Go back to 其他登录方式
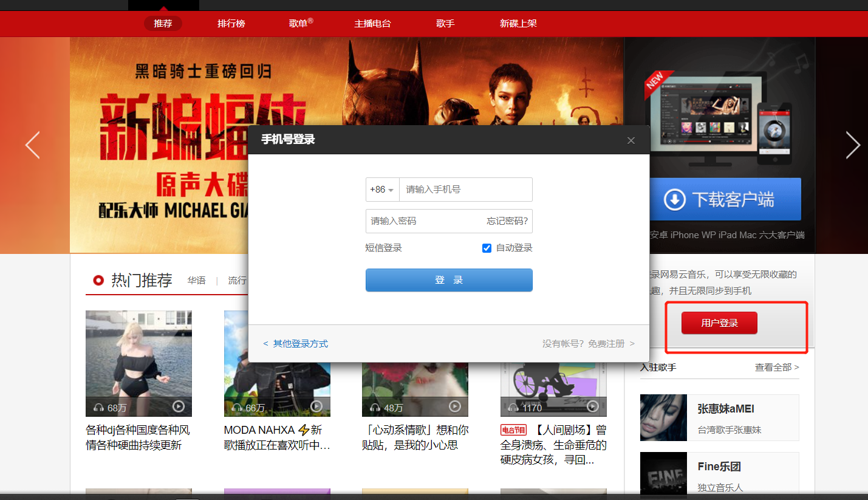This screenshot has height=500, width=868. point(296,344)
